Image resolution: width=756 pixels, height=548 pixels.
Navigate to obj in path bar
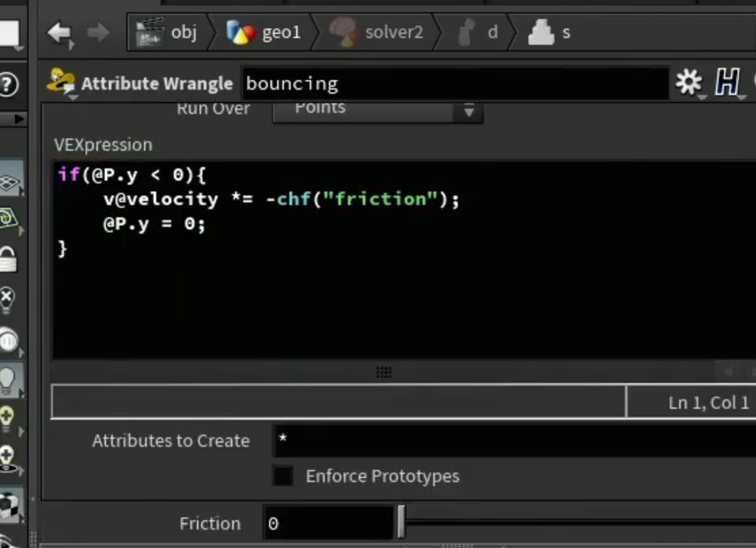coord(167,33)
